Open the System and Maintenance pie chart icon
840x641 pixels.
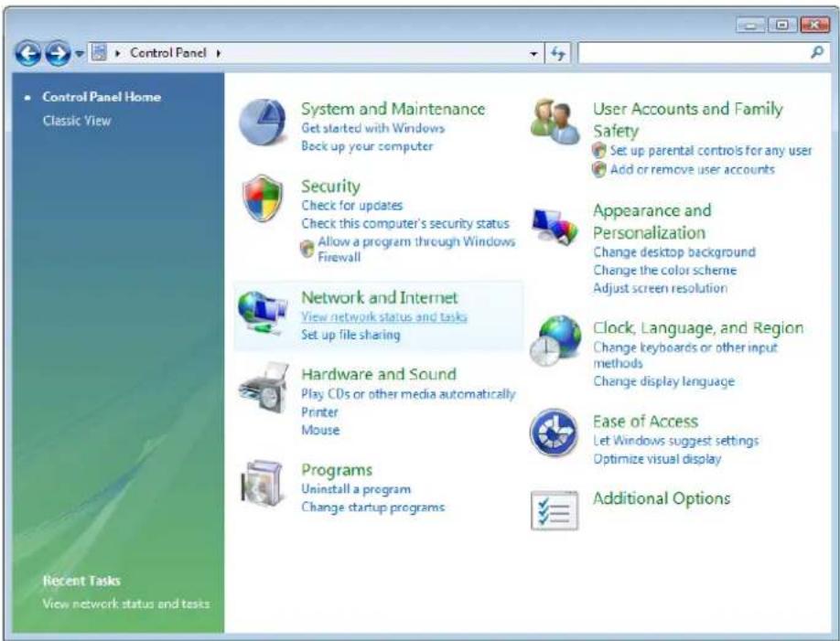(x=263, y=123)
